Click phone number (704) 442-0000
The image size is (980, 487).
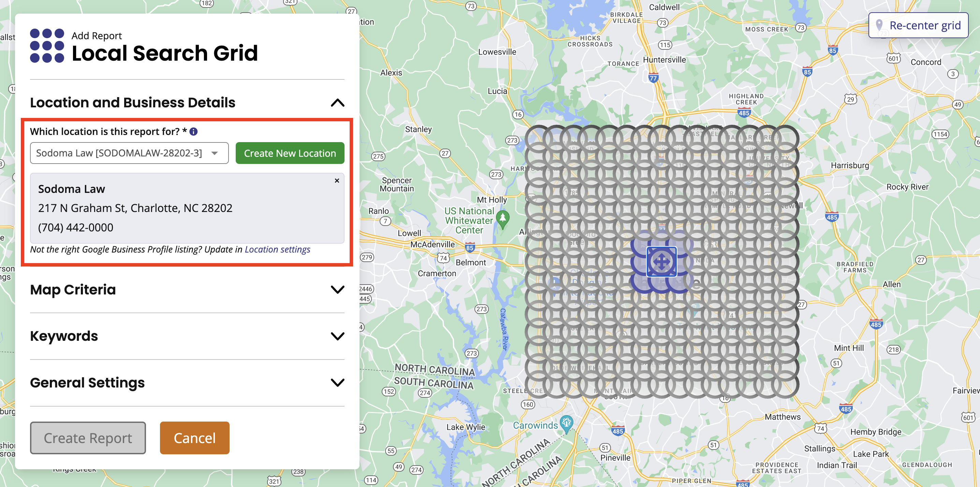coord(76,227)
